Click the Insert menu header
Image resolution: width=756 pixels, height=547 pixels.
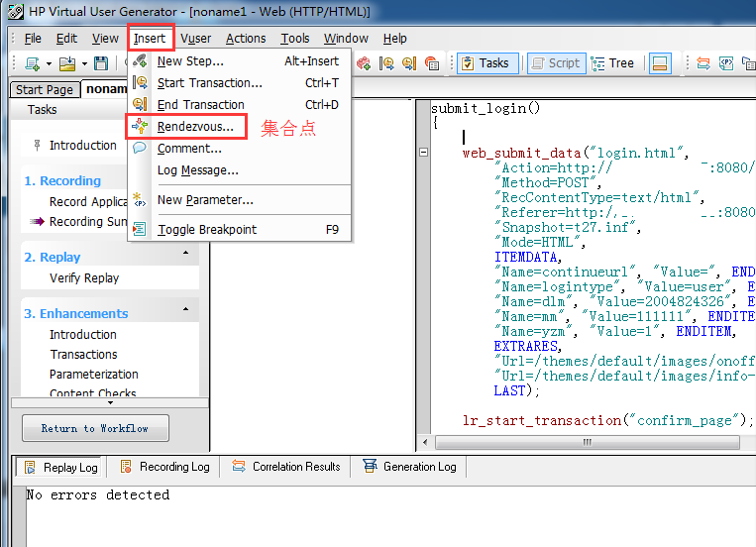click(150, 38)
